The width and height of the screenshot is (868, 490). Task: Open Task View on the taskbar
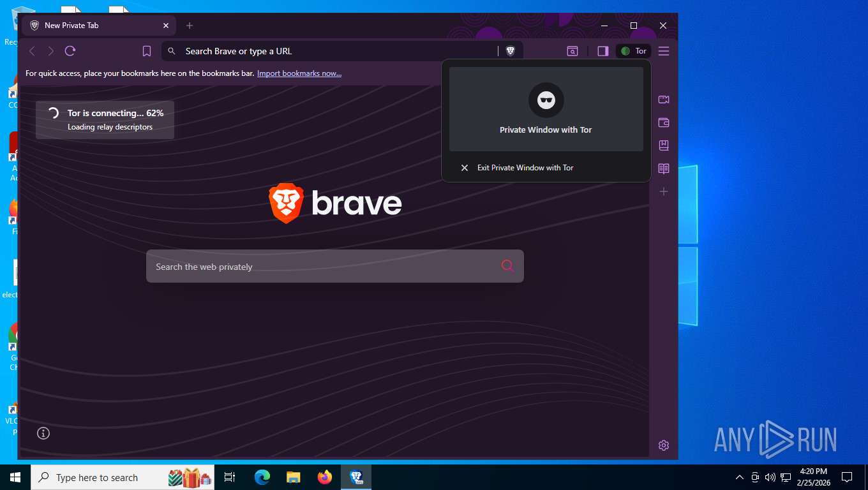(230, 477)
